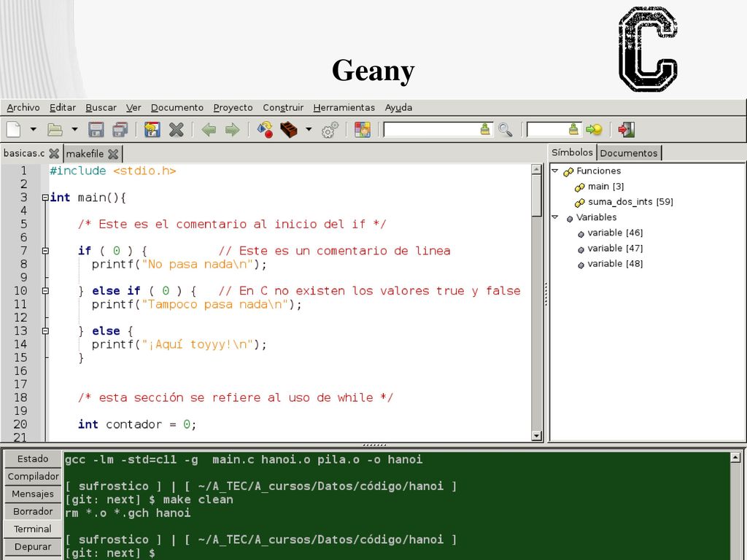Clear the search field with broom icon
The width and height of the screenshot is (747, 560).
pyautogui.click(x=485, y=129)
